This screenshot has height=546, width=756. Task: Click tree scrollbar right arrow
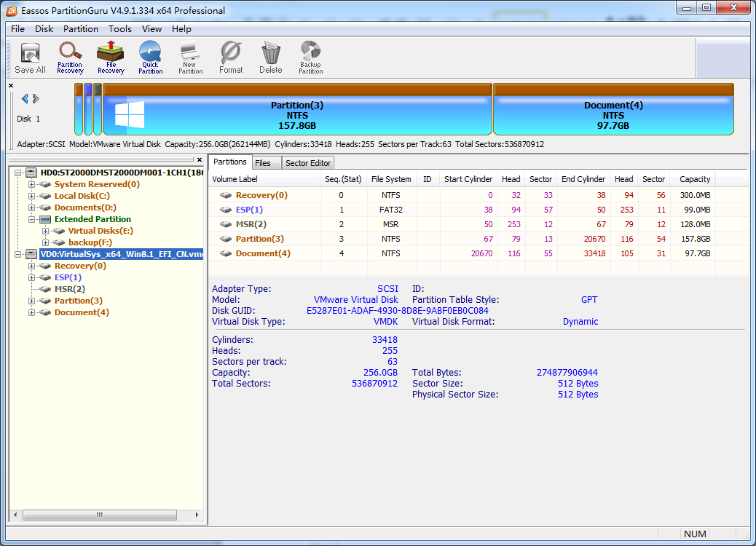(x=197, y=515)
